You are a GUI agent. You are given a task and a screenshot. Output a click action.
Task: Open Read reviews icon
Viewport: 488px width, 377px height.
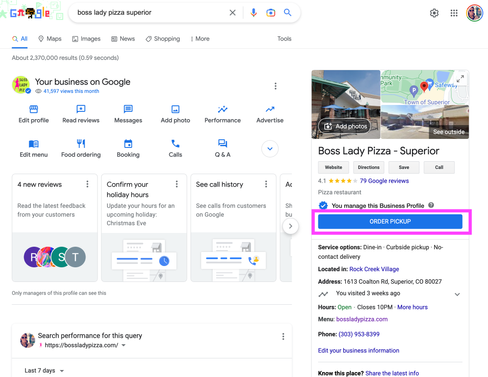[x=81, y=109]
